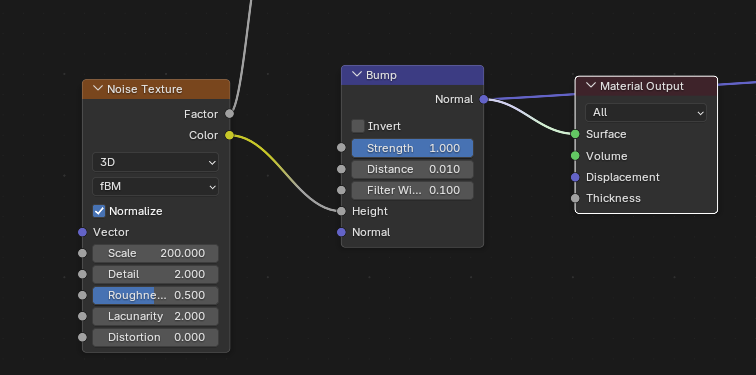Collapse the Noise Texture node

pos(98,89)
